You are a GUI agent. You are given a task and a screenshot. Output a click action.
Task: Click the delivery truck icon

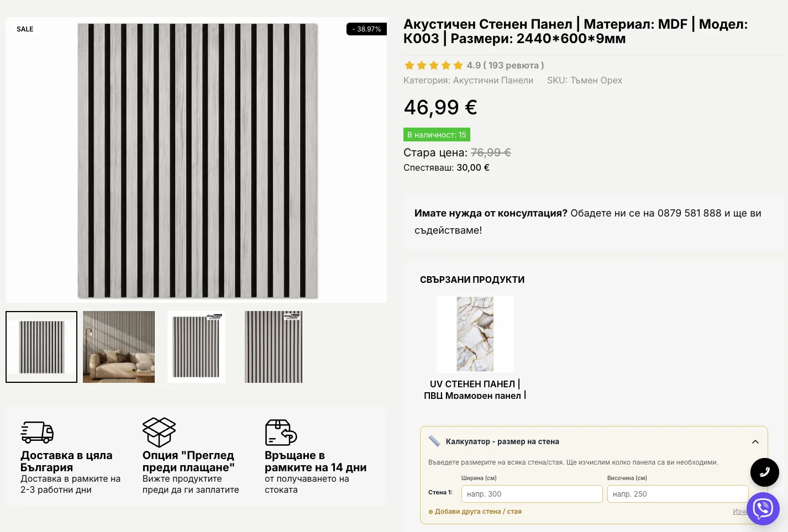(37, 433)
